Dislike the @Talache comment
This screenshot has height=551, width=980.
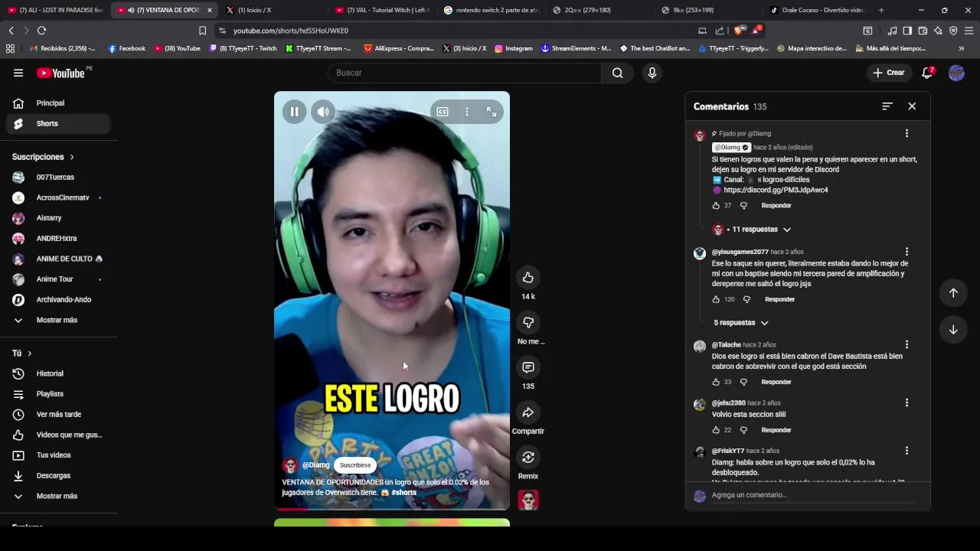743,382
